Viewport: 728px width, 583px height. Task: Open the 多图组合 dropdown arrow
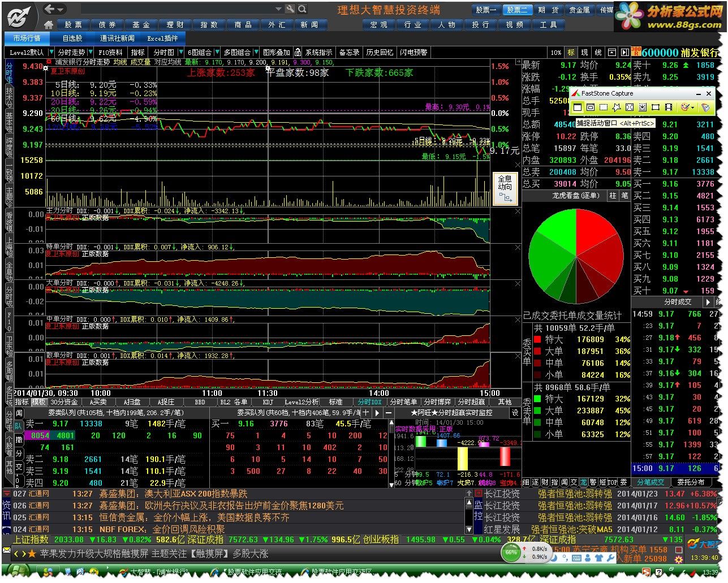pos(255,53)
